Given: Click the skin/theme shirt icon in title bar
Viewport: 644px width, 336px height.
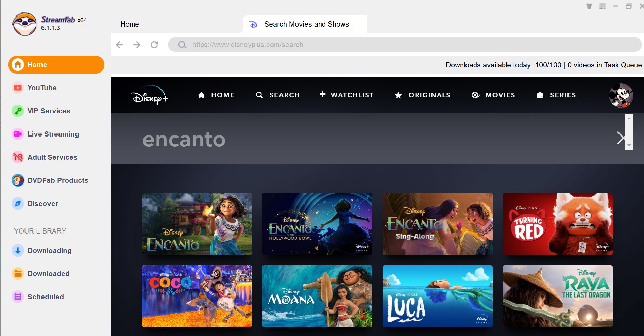Looking at the screenshot, I should coord(589,6).
